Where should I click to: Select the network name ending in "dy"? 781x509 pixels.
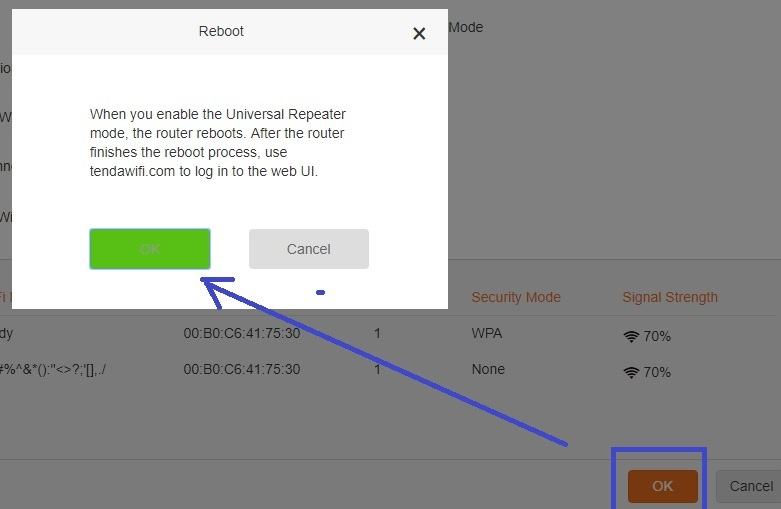[x=6, y=333]
